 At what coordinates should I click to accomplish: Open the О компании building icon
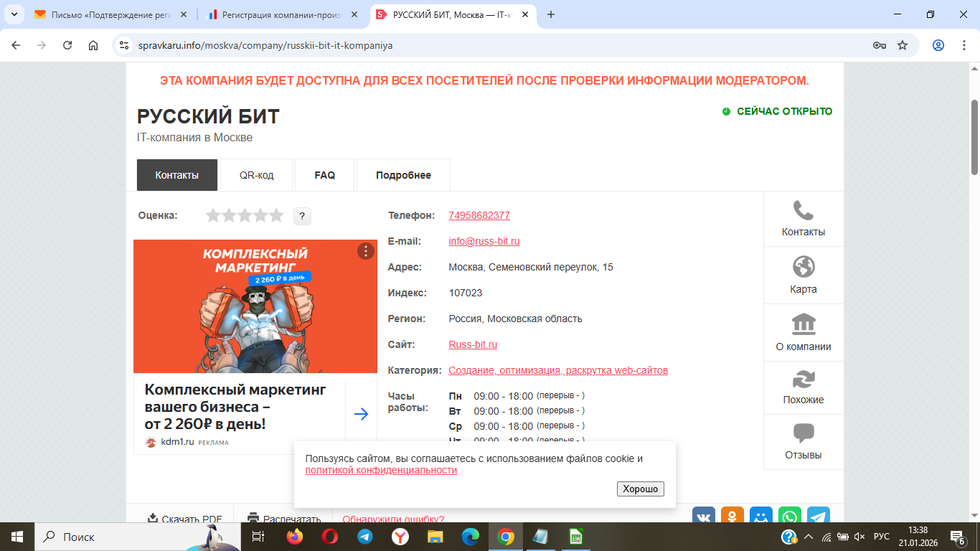(x=803, y=324)
